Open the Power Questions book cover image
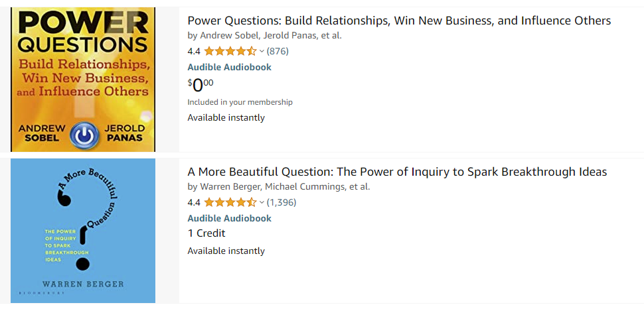644x309 pixels. (83, 80)
